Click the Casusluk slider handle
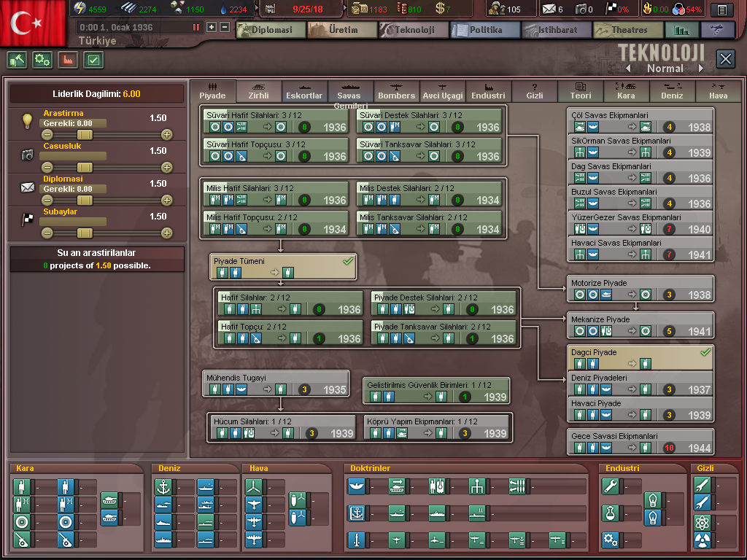Viewport: 747px width, 560px height. click(x=85, y=168)
